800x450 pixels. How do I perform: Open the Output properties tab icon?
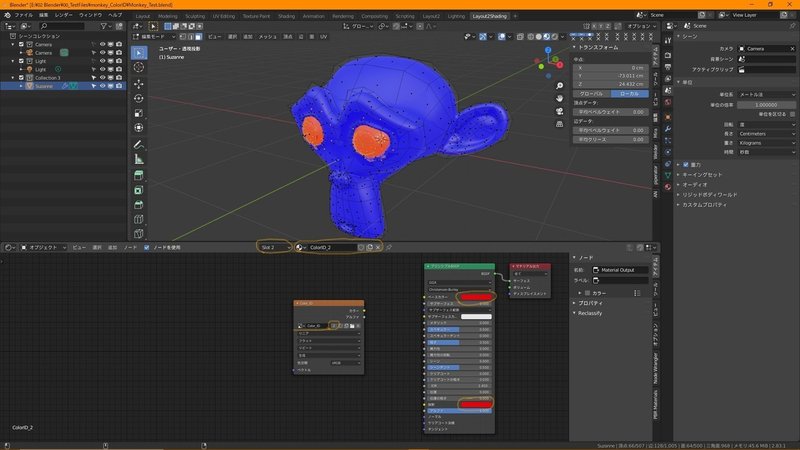point(668,67)
